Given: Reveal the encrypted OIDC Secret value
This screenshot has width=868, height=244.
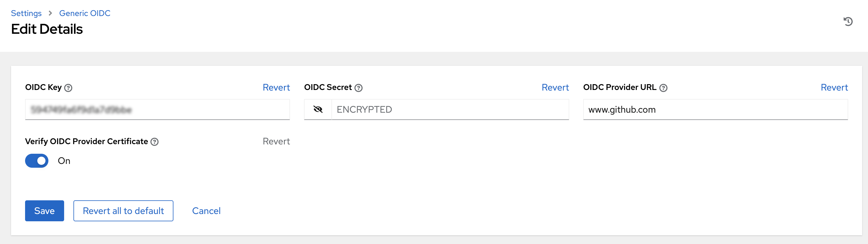Looking at the screenshot, I should click(317, 109).
